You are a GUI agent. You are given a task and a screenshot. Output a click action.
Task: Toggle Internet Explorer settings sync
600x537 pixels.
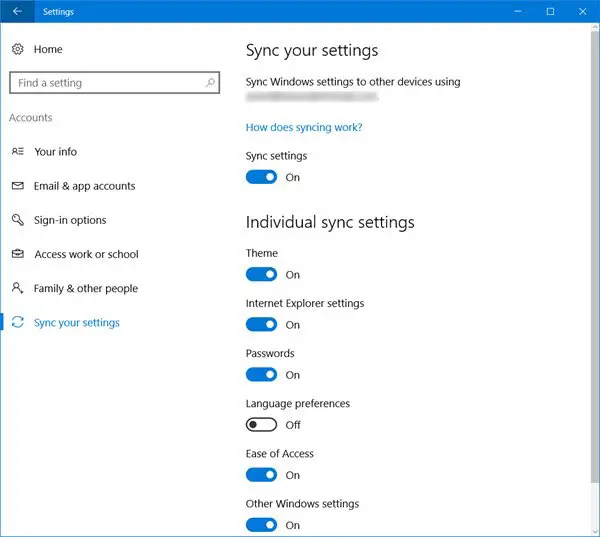[261, 325]
